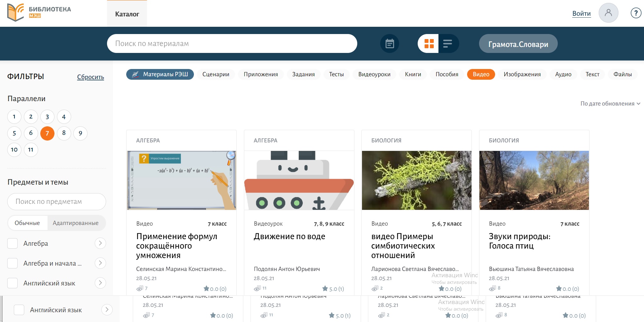Select the Сценарии material type
The image size is (644, 322).
pyautogui.click(x=216, y=74)
